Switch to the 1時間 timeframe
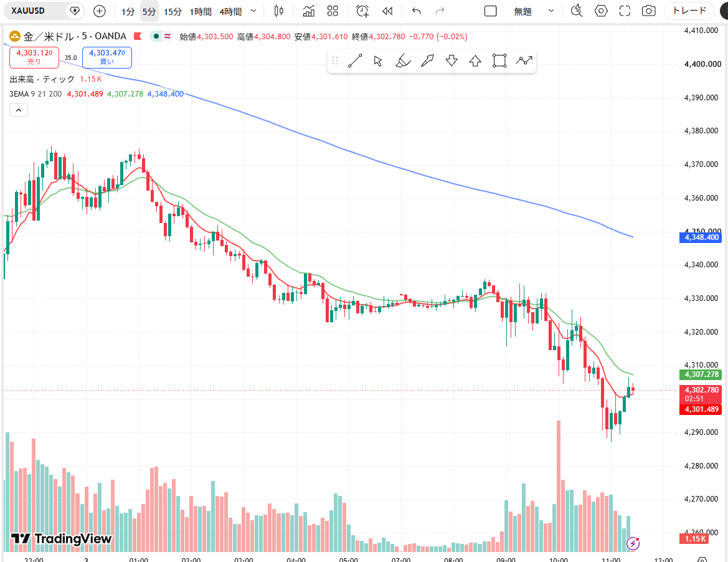This screenshot has height=562, width=728. click(201, 12)
